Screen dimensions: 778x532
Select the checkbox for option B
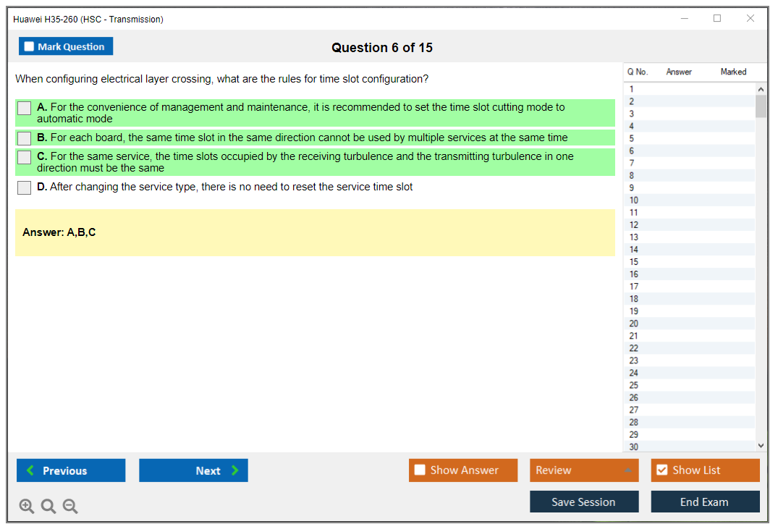tap(25, 138)
